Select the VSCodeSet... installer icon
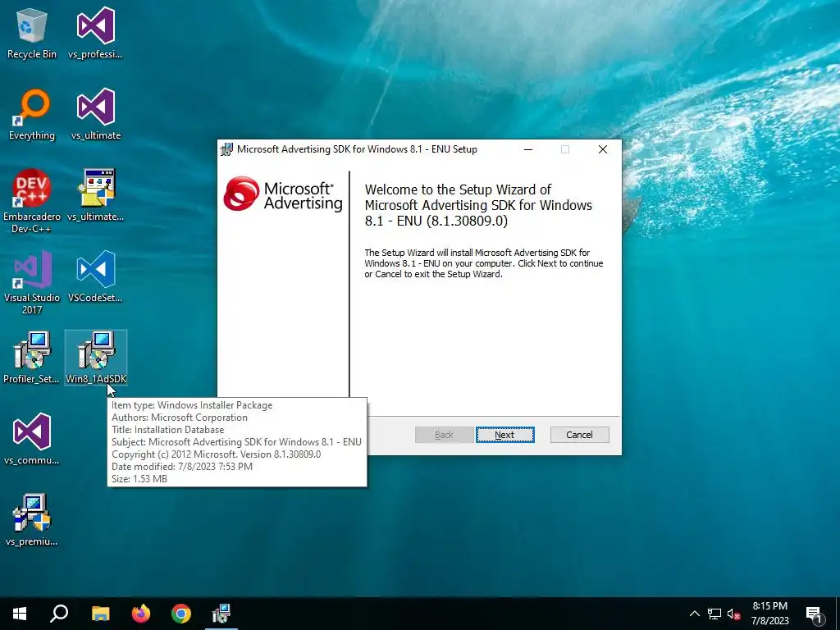840x630 pixels. click(95, 277)
